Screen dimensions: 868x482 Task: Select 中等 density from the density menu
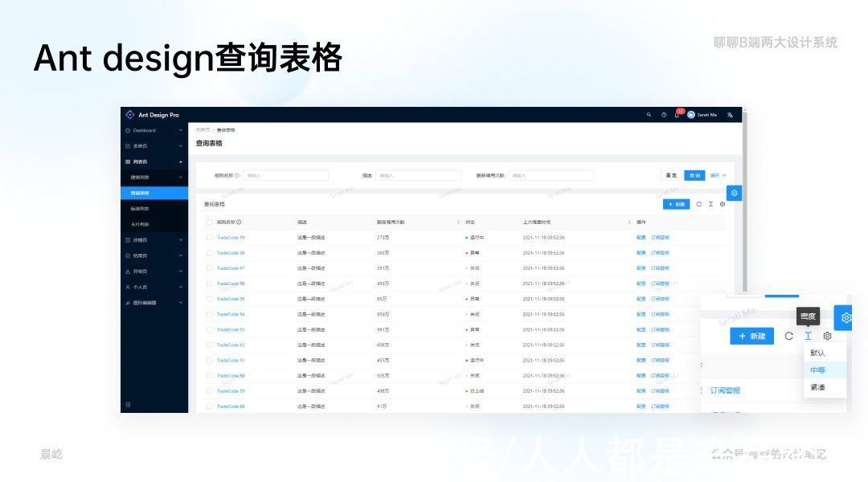(818, 370)
